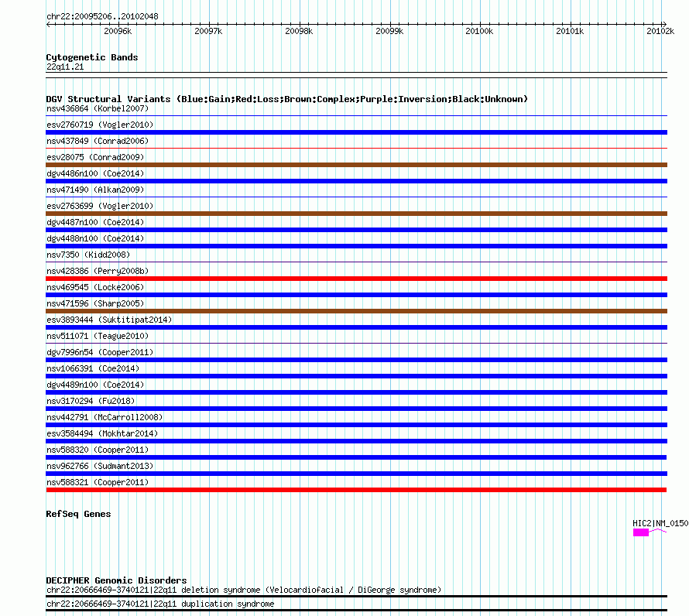Select variant label nsv1066391 (Coe2014)
689x616 pixels.
[93, 368]
